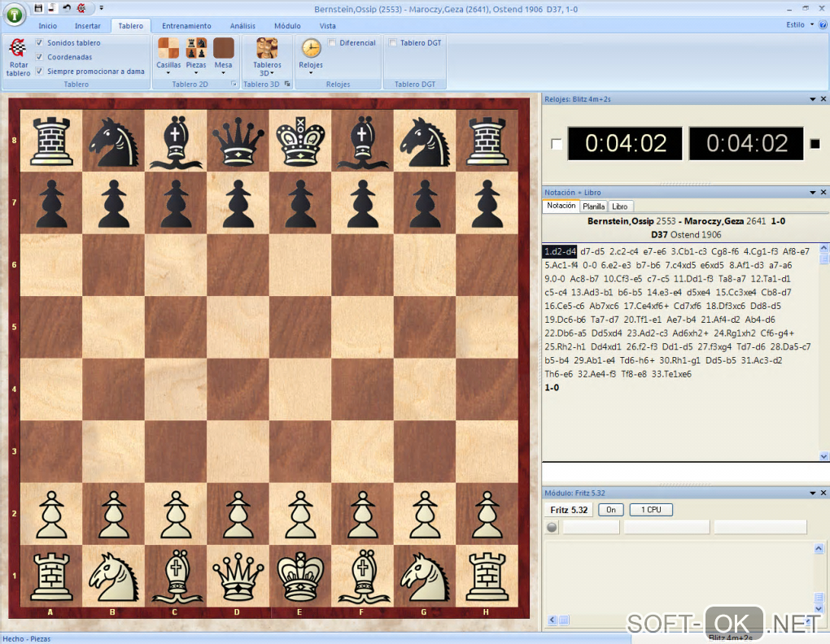Save the game using the floppy disk icon
The image size is (830, 644).
37,8
